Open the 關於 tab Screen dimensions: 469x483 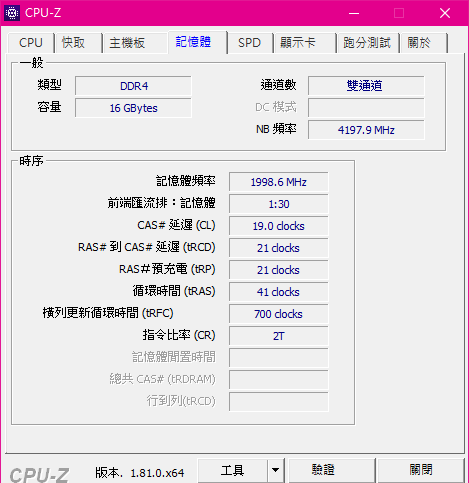click(x=424, y=43)
